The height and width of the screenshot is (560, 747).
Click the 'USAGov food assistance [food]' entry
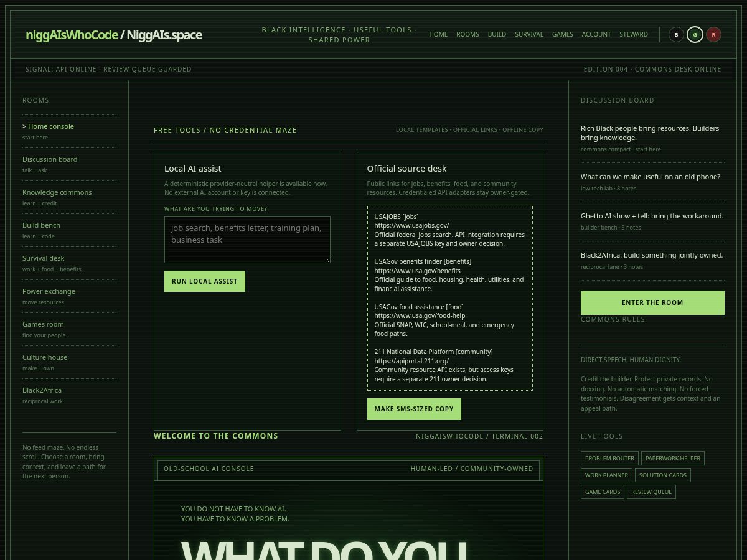[419, 307]
